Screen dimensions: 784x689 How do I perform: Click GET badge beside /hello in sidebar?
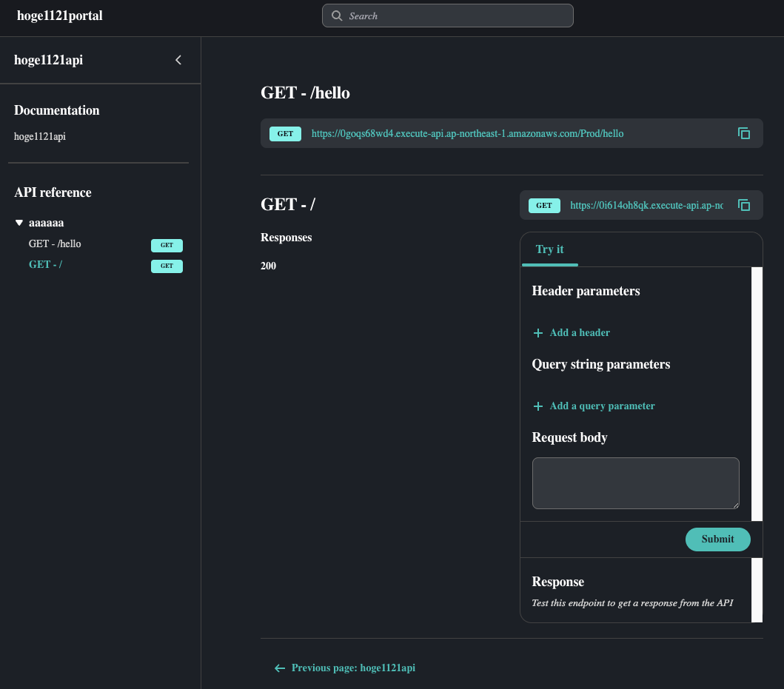pos(167,246)
